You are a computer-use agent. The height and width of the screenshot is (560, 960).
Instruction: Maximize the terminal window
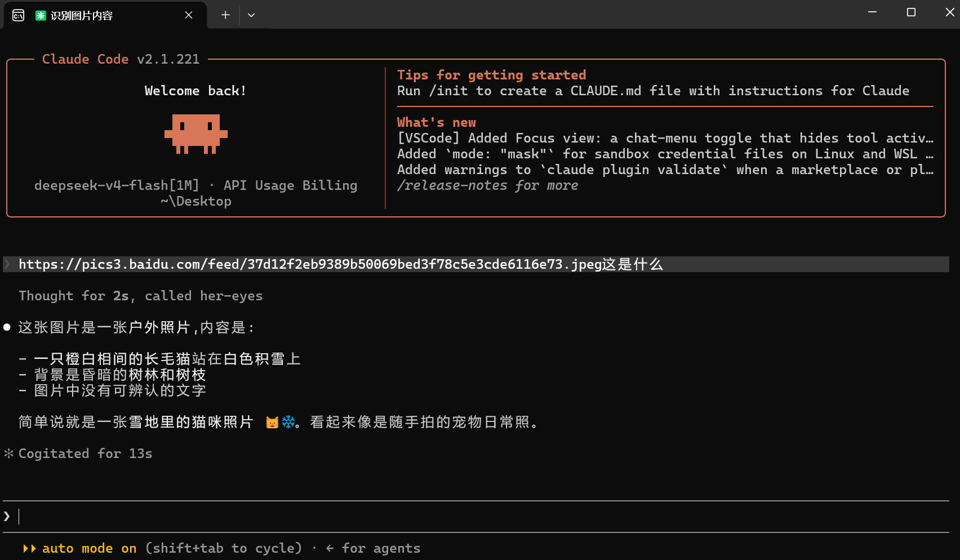point(911,12)
